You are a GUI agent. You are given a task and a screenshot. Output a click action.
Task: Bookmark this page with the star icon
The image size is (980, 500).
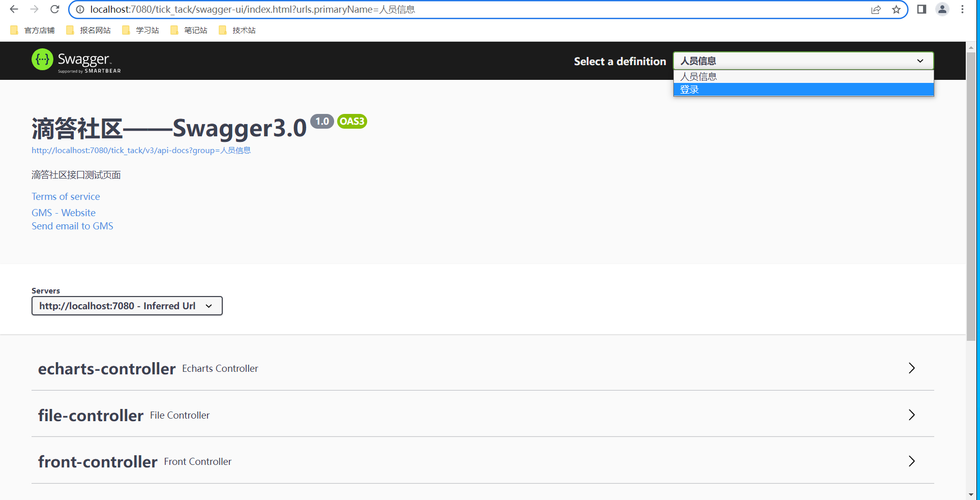coord(896,10)
